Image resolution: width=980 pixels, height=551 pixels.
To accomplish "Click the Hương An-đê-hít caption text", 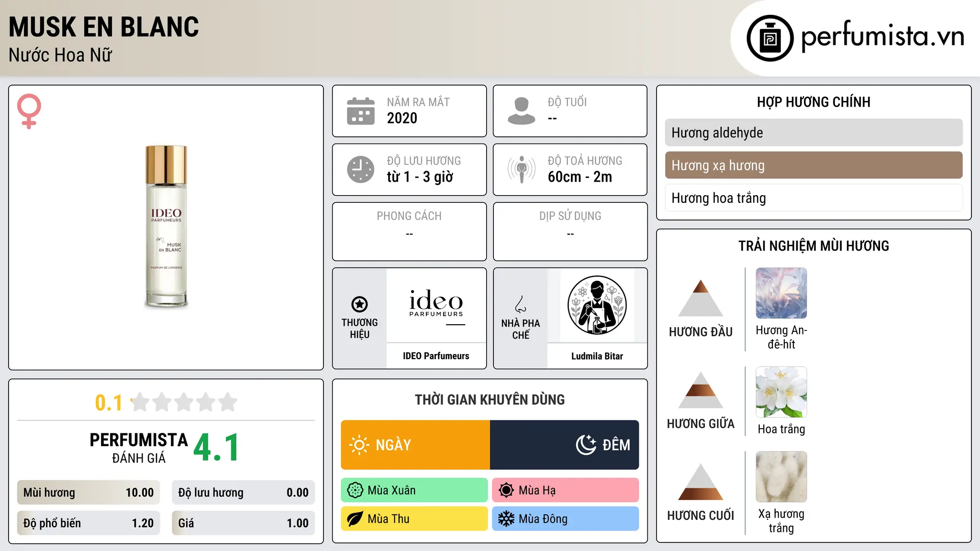I will click(x=781, y=337).
